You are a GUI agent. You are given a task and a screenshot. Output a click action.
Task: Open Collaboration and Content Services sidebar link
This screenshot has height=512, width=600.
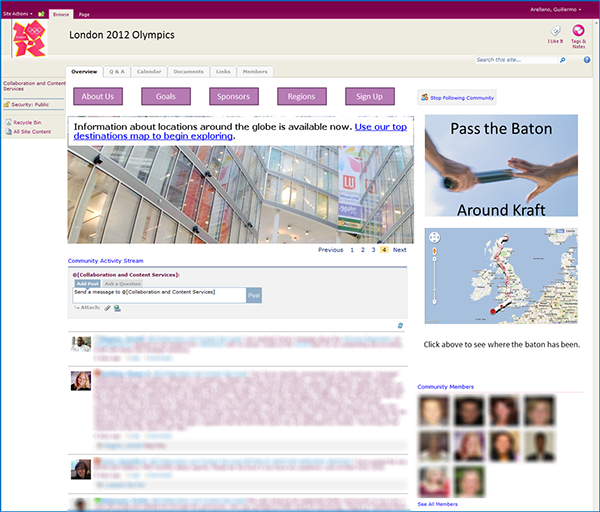click(34, 86)
